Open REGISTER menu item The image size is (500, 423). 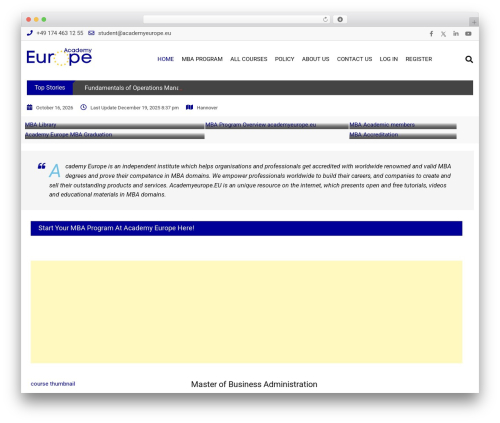[419, 59]
